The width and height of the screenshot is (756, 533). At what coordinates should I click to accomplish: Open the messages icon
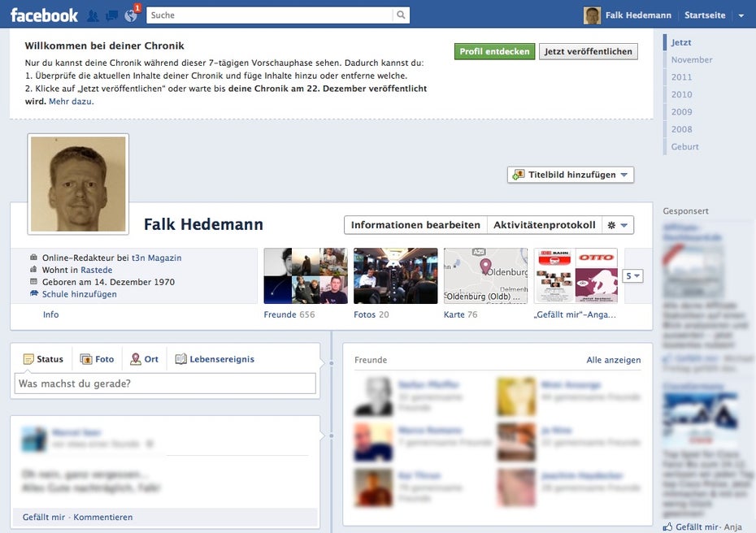click(111, 16)
